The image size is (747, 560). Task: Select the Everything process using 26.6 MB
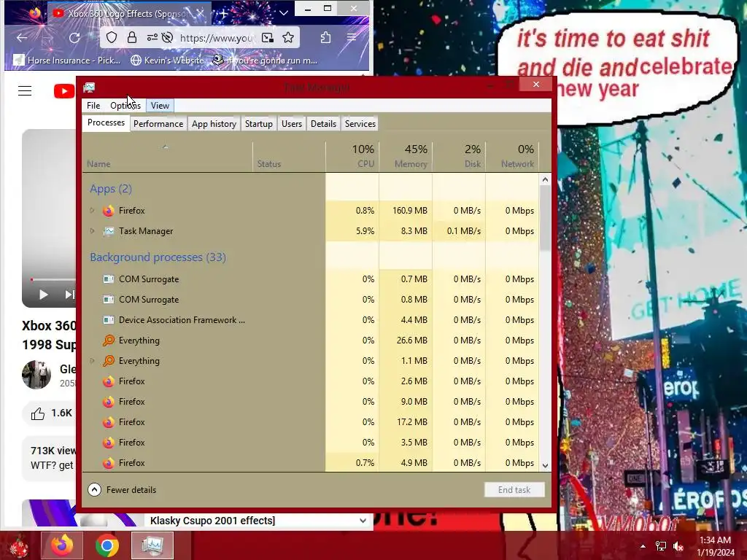pos(311,341)
